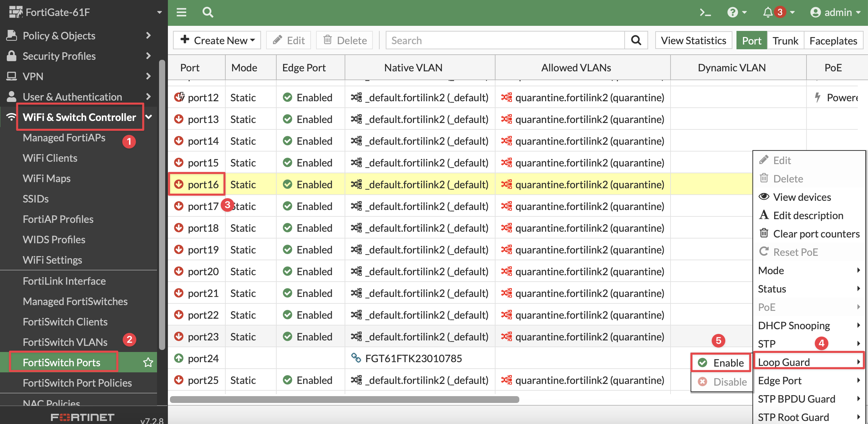Click port22 Edge Port Enabled status
This screenshot has height=424, width=868.
tap(307, 315)
